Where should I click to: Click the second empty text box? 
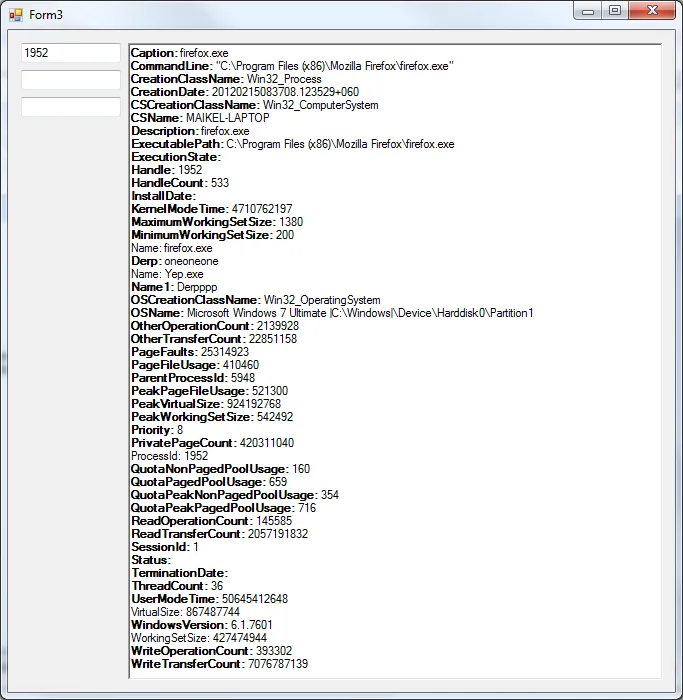point(71,80)
